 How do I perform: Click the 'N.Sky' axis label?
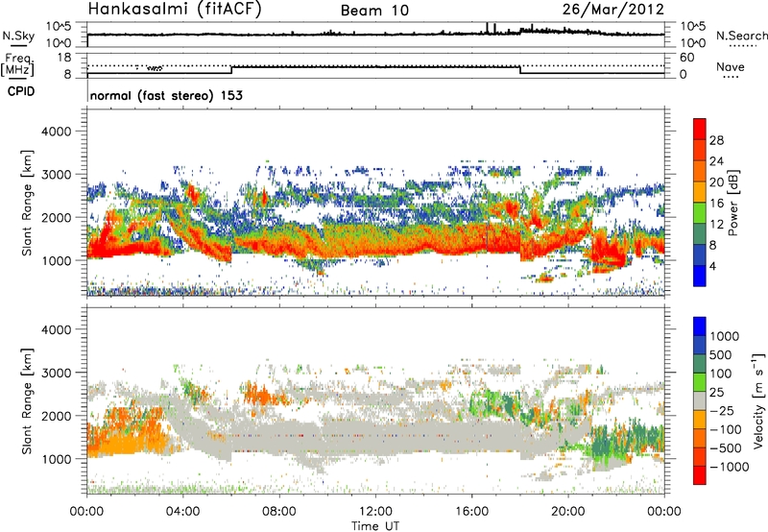click(18, 36)
